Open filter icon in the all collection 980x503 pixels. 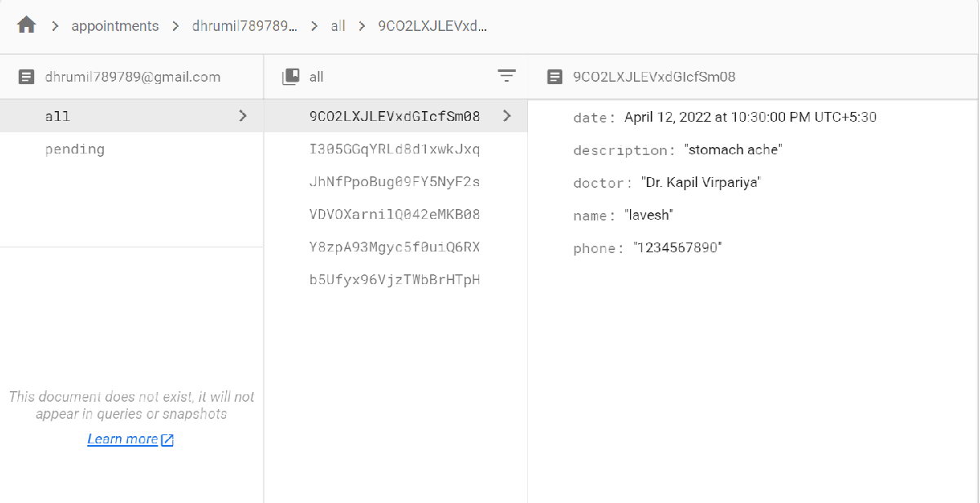tap(507, 77)
